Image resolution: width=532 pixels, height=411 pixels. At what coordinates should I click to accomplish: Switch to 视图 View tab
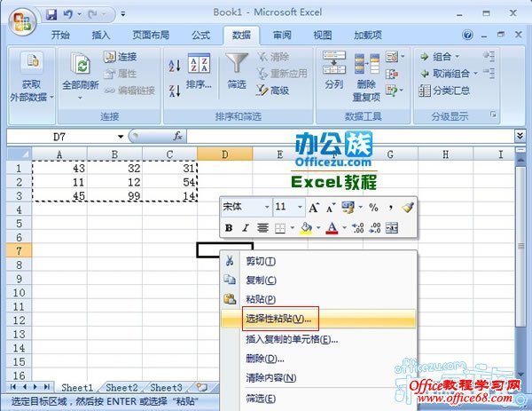coord(323,35)
